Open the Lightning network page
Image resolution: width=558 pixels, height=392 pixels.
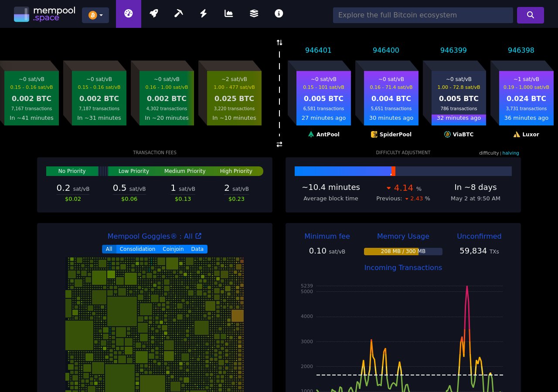[x=203, y=14]
